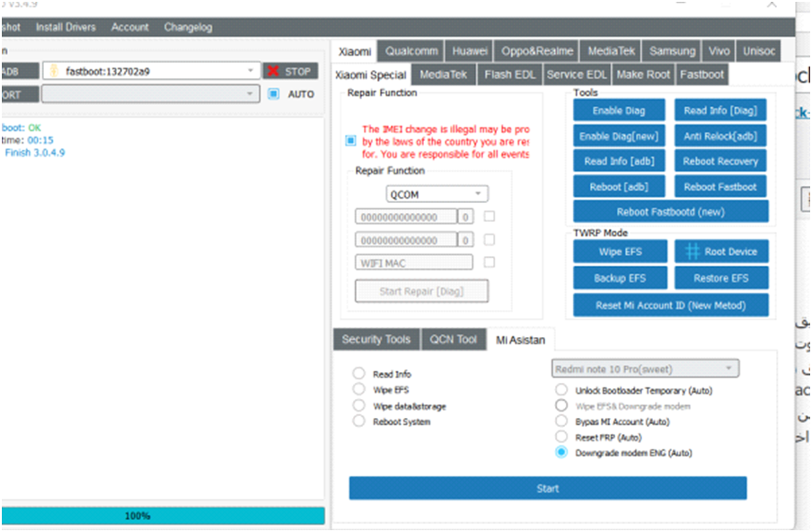This screenshot has width=812, height=532.
Task: Click the first IMEI input field
Action: [406, 217]
